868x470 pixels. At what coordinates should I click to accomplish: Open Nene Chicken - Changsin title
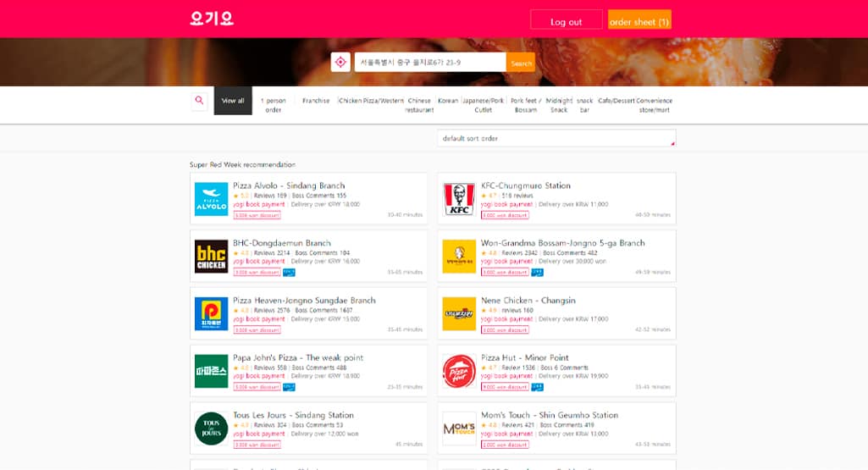[528, 300]
